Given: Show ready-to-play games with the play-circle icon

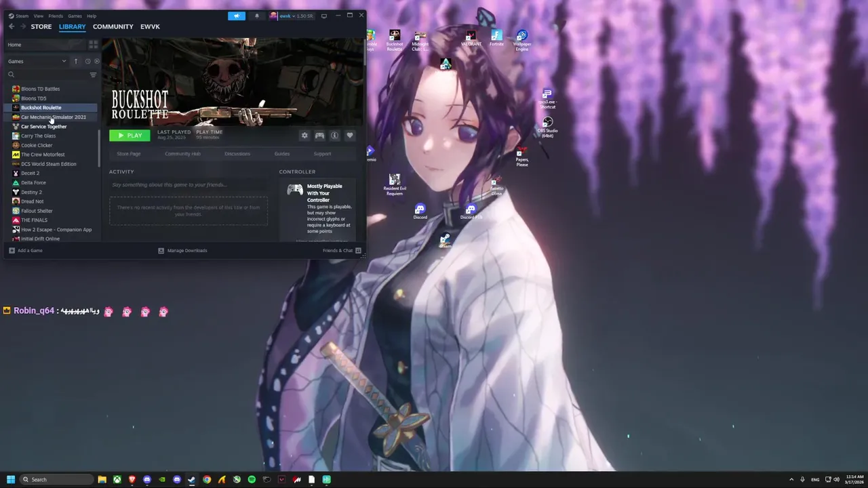Looking at the screenshot, I should coord(96,61).
